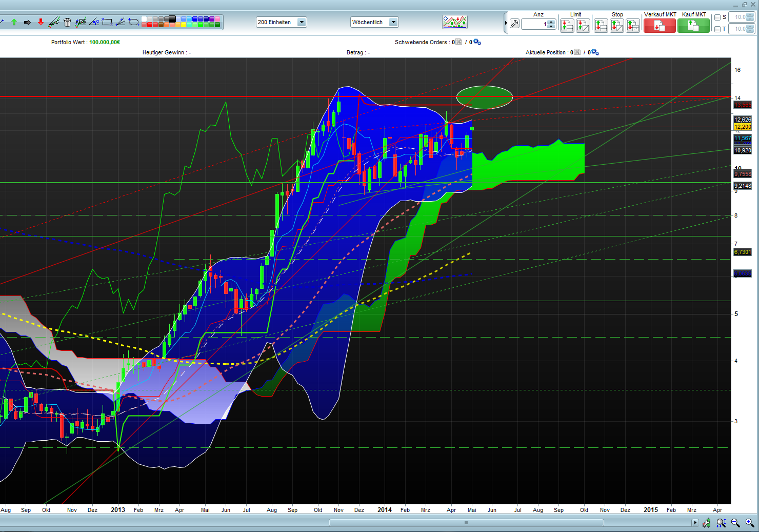
Task: Pick the purple color swatch
Action: [212, 19]
